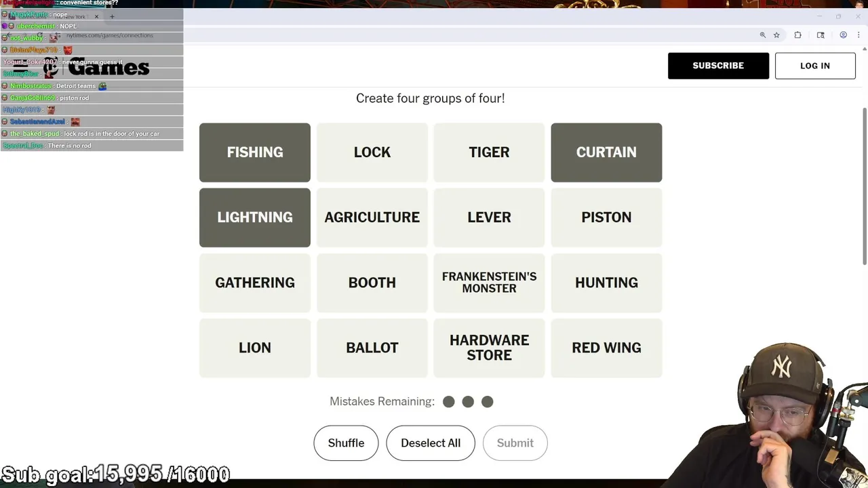Open a new browser tab with the plus icon
This screenshot has width=868, height=488.
[x=112, y=16]
